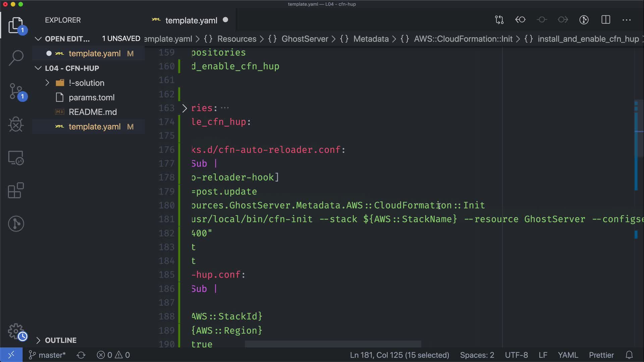The image size is (644, 362).
Task: Open the Source Control view
Action: (16, 91)
